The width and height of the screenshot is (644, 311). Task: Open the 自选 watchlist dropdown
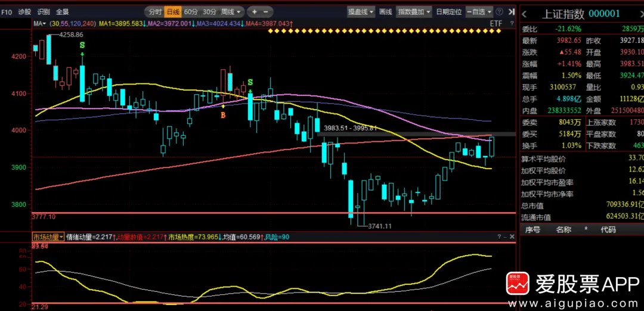coord(478,12)
